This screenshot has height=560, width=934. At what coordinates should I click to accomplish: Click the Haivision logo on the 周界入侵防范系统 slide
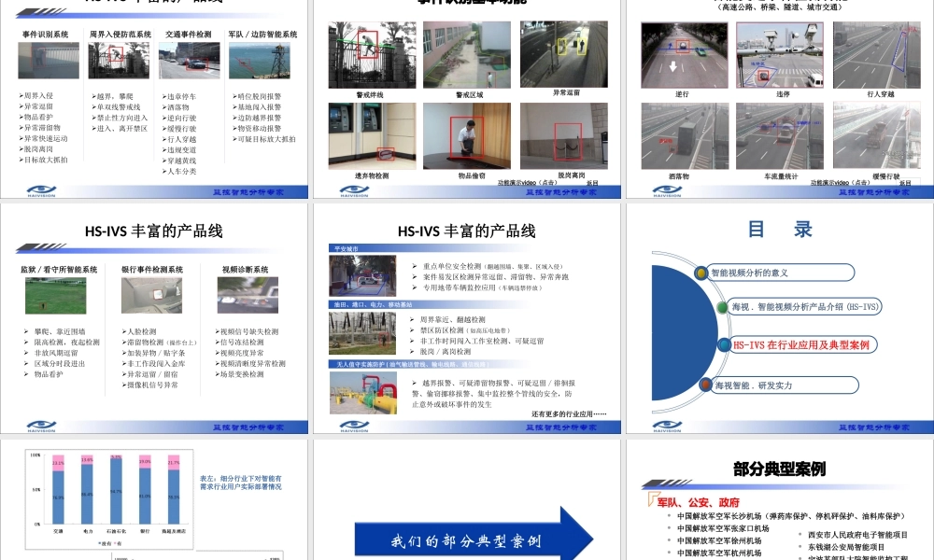click(x=42, y=191)
